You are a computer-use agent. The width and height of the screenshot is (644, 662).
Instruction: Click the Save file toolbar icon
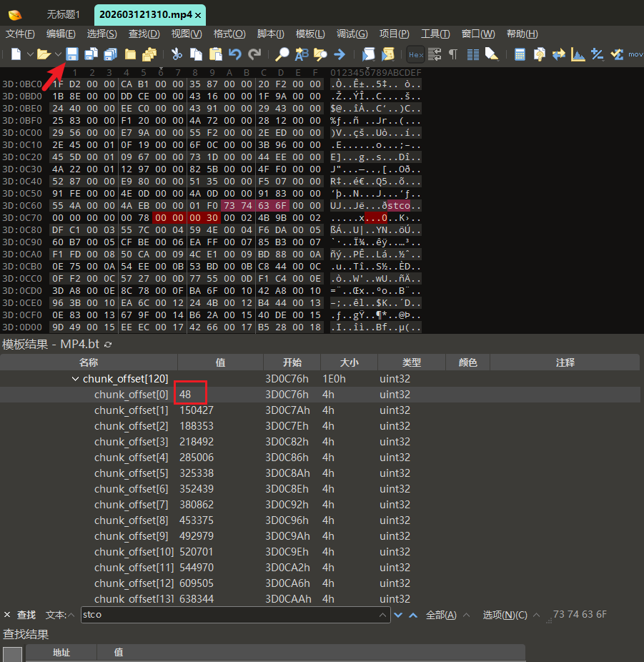point(72,54)
